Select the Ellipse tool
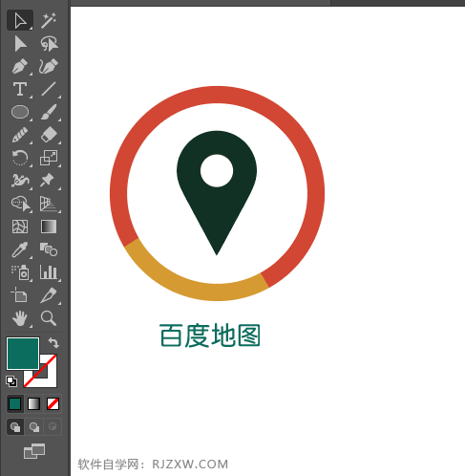 coord(20,112)
